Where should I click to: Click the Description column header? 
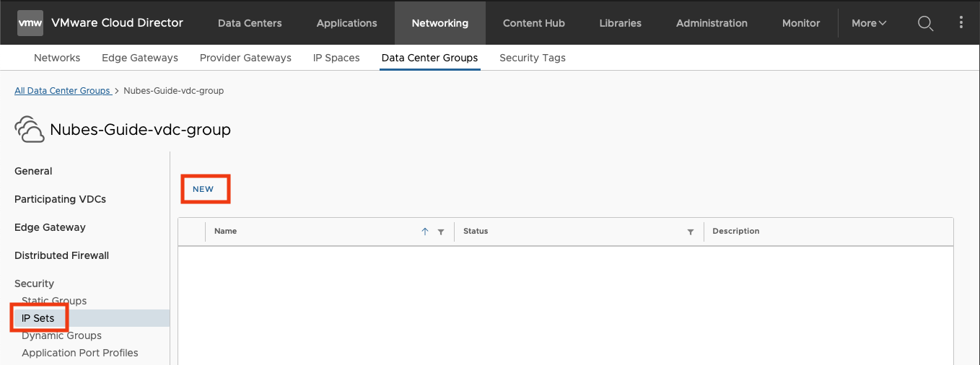pos(736,232)
